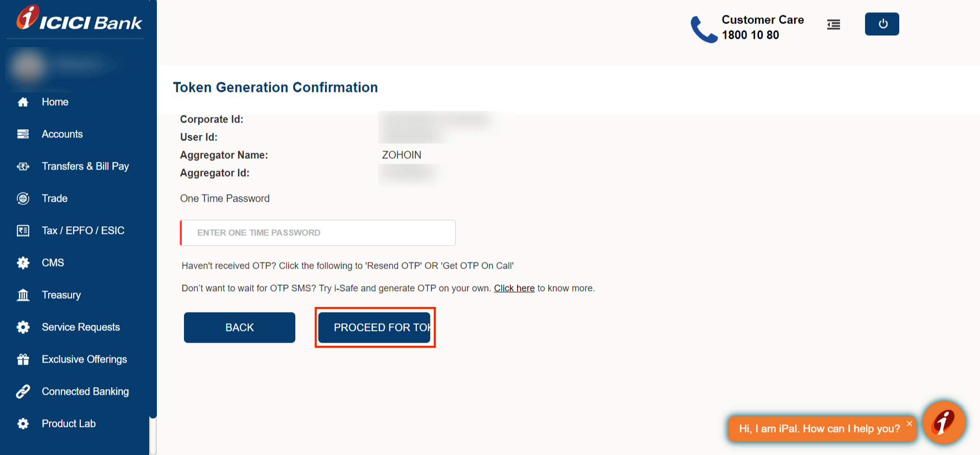Viewport: 980px width, 455px height.
Task: Click the Exclusive Offerings gift icon
Action: point(23,360)
